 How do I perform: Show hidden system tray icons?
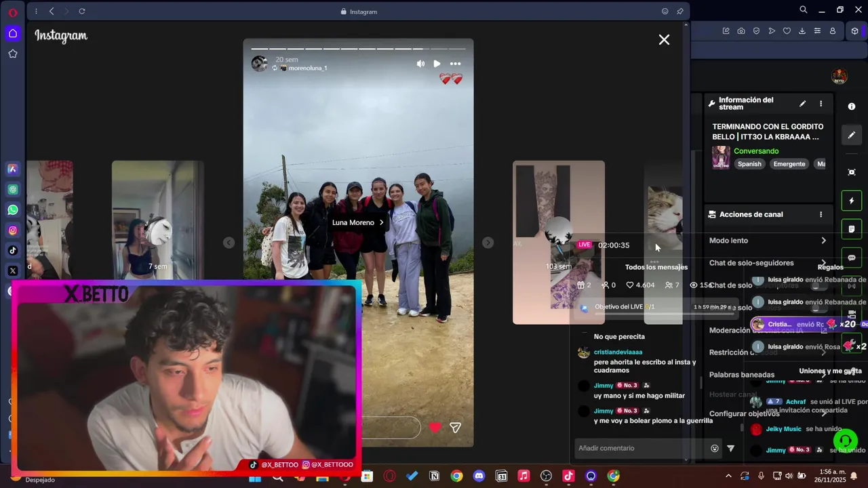click(x=728, y=476)
